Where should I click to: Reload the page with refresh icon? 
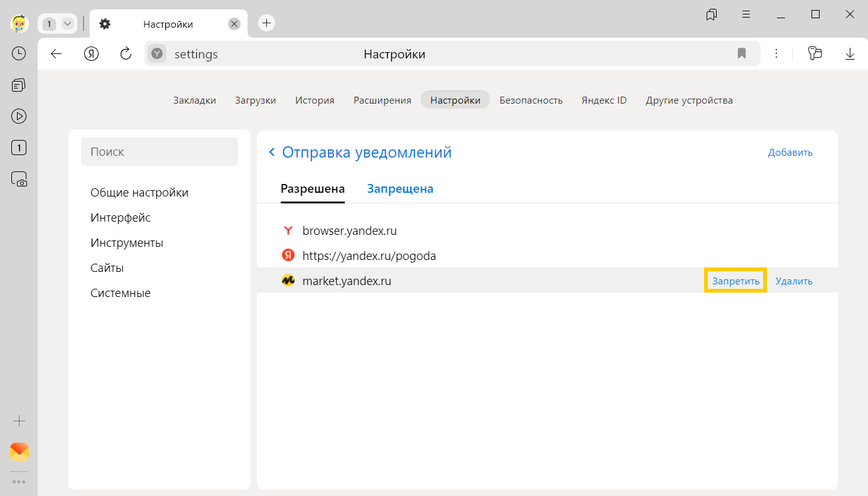point(126,54)
